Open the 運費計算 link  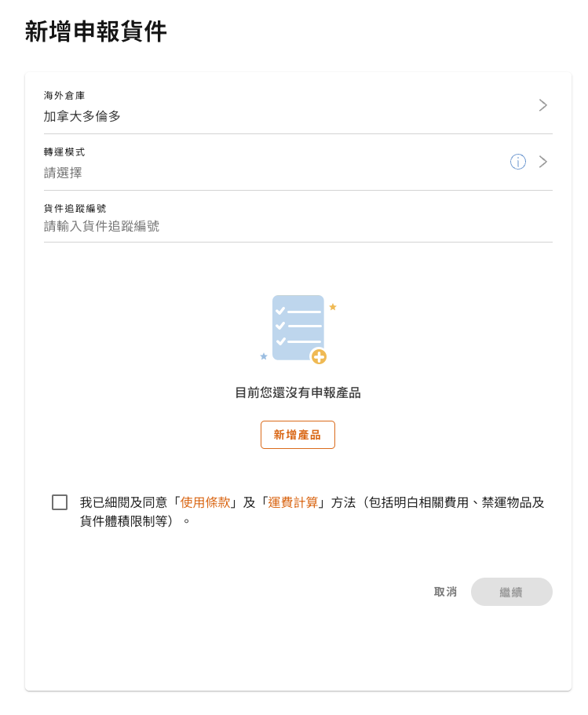pyautogui.click(x=294, y=502)
